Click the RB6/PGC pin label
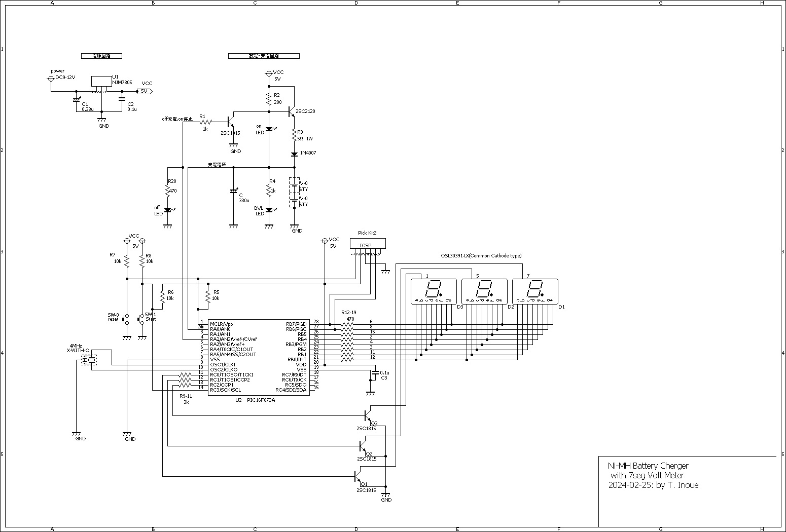This screenshot has height=532, width=786. (296, 329)
